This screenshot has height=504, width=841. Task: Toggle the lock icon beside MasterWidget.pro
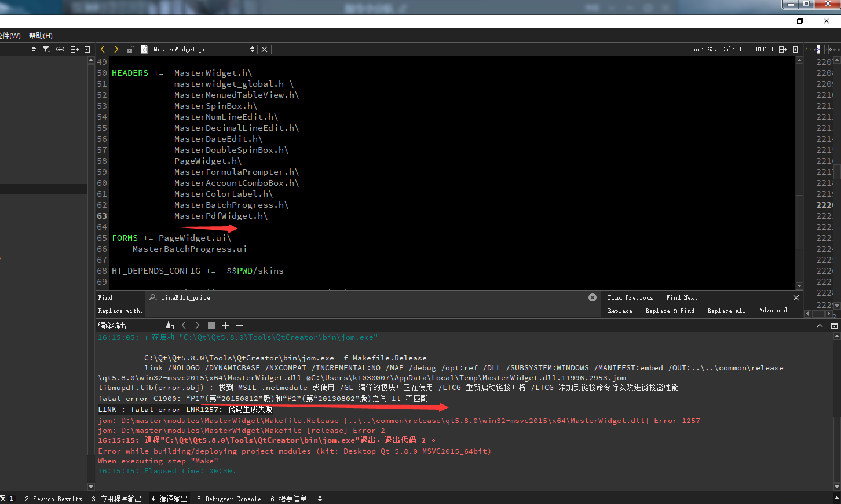131,49
